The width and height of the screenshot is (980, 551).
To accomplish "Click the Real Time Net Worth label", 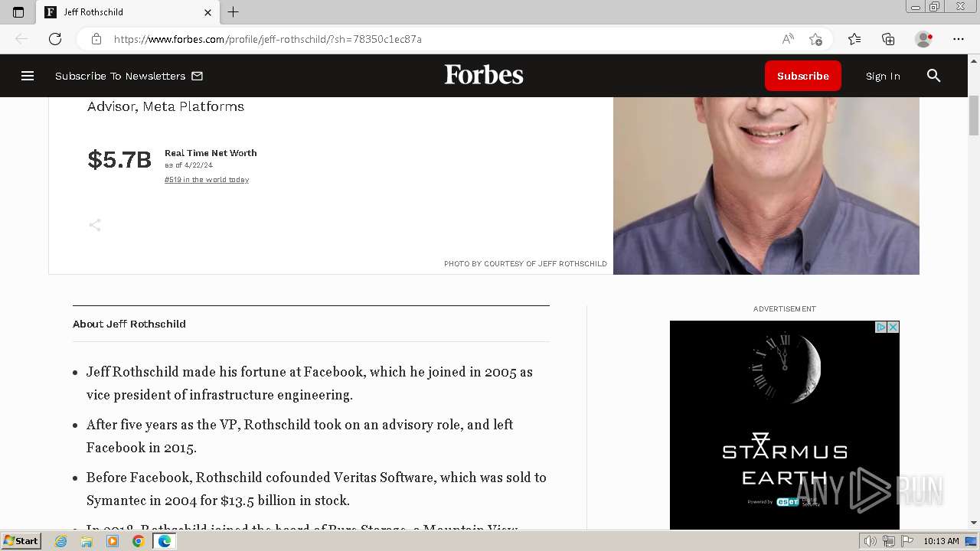I will point(211,153).
